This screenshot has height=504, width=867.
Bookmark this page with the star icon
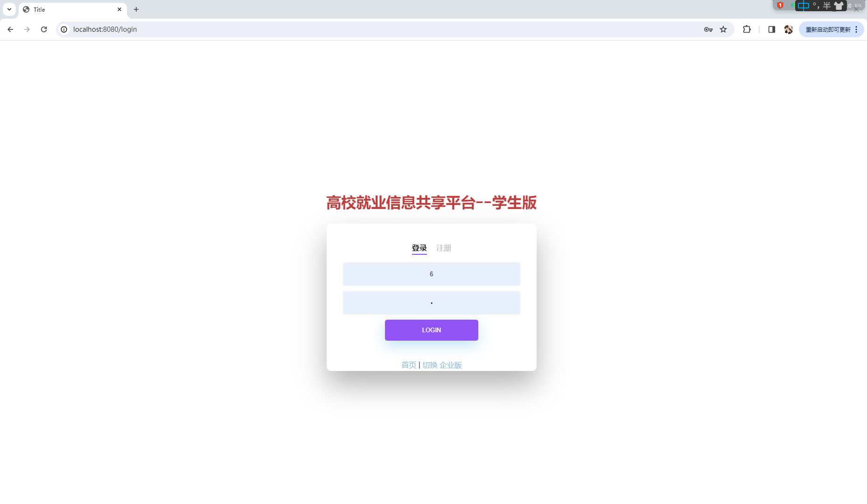pos(723,29)
